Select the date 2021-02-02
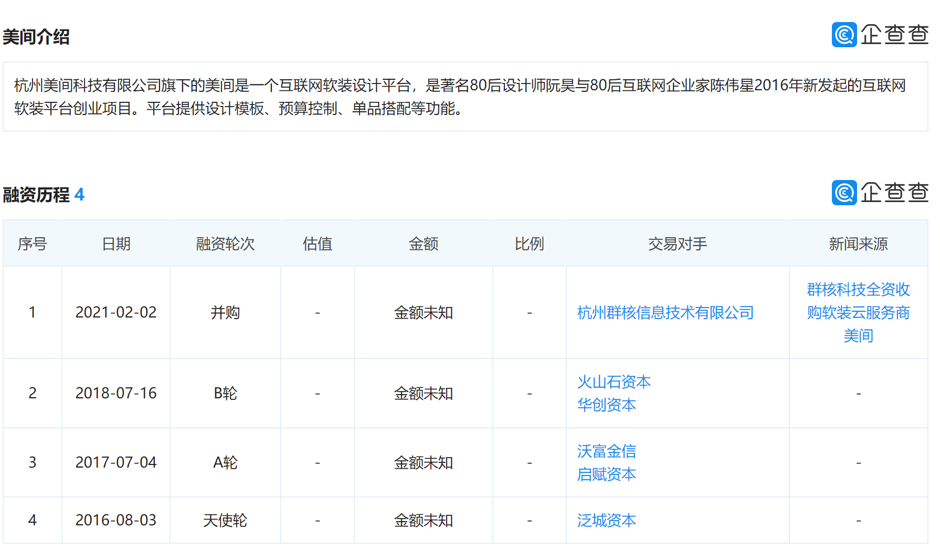 point(116,313)
